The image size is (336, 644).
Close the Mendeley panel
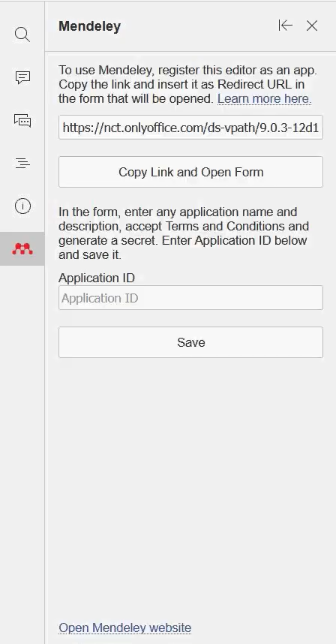pyautogui.click(x=312, y=26)
